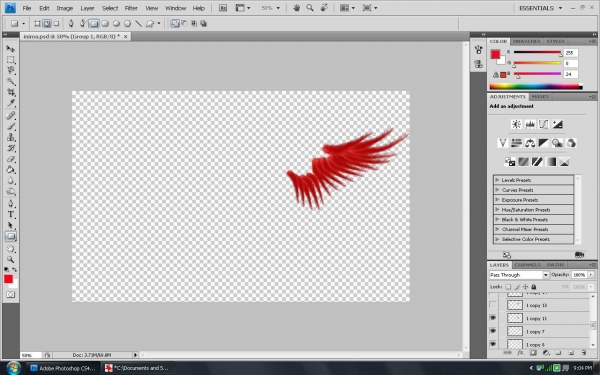Add Gradient Map adjustment
Viewport: 600px width, 375px height.
(x=550, y=162)
